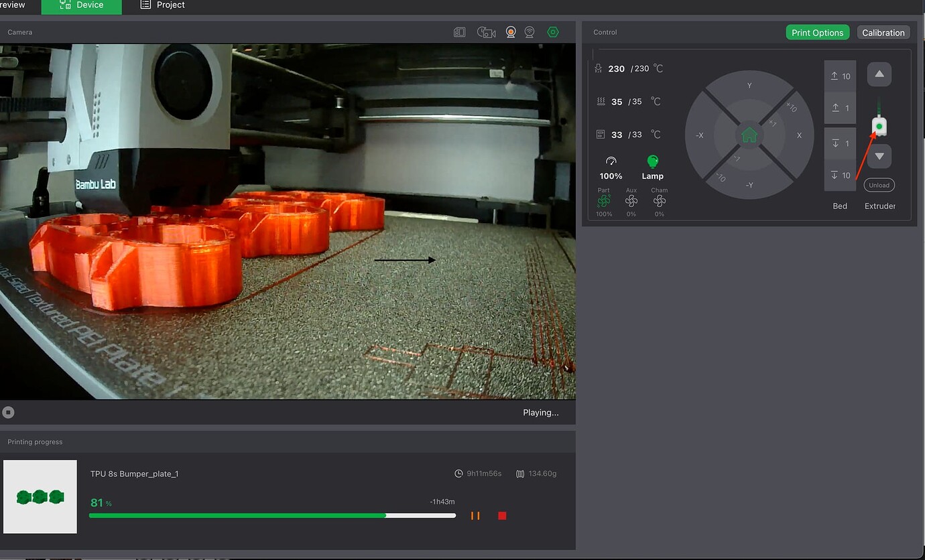Toggle the Aux fan
Screen dimensions: 925x560
pyautogui.click(x=631, y=201)
